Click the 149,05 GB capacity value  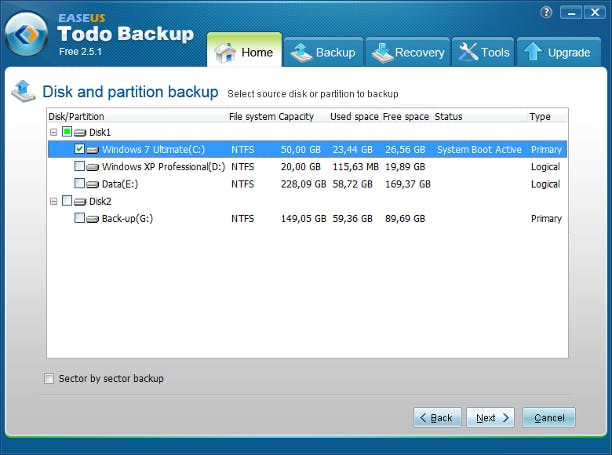point(303,219)
